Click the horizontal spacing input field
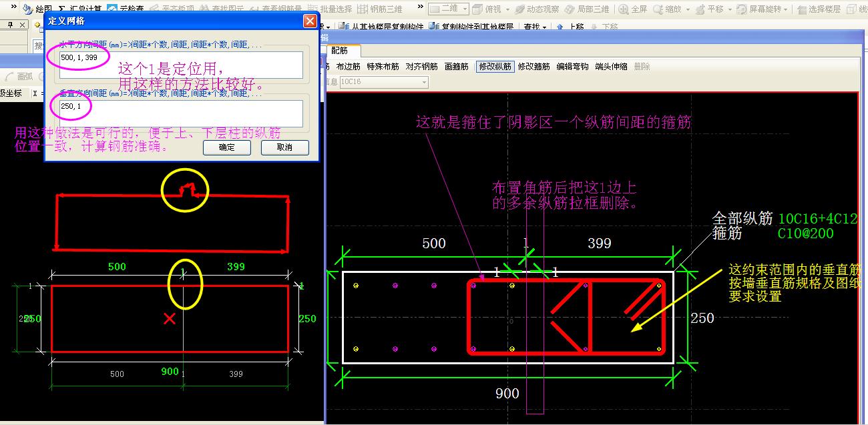This screenshot has height=425, width=868. [180, 65]
